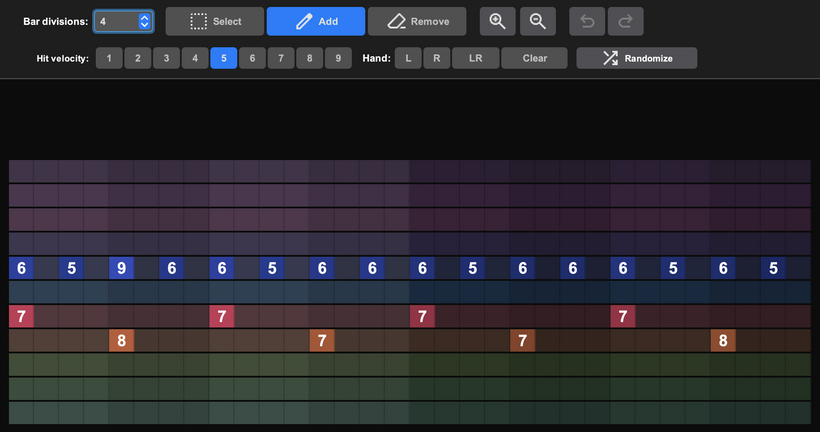The image size is (820, 432).
Task: Select the first orange 7 note
Action: pyautogui.click(x=322, y=340)
